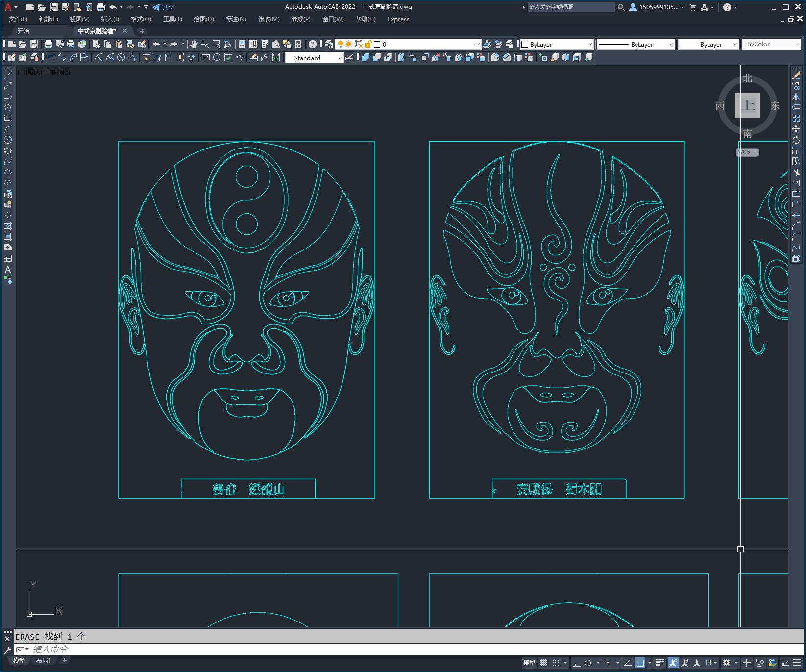Select the Rotate tool in modify toolbar
This screenshot has width=806, height=672.
click(796, 140)
